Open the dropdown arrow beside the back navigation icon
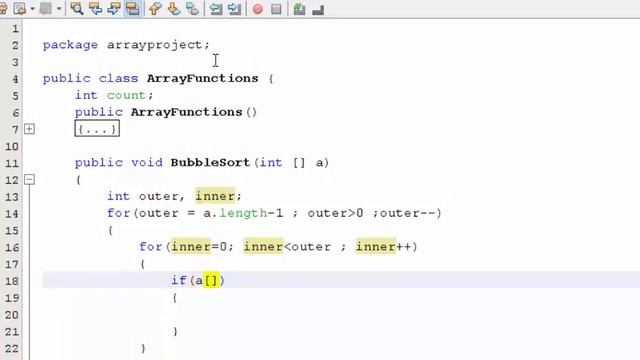This screenshot has height=360, width=640. [x=32, y=9]
